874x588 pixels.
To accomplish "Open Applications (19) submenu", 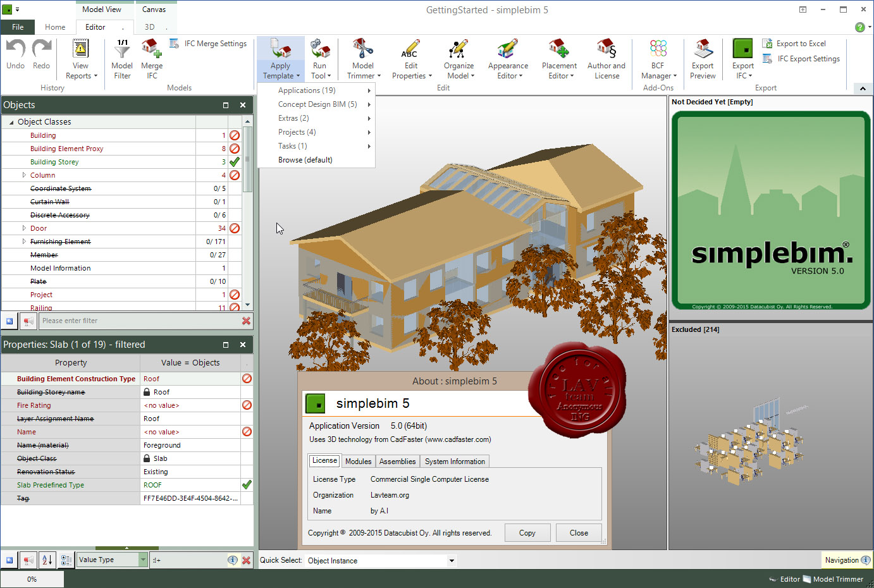I will [x=316, y=90].
